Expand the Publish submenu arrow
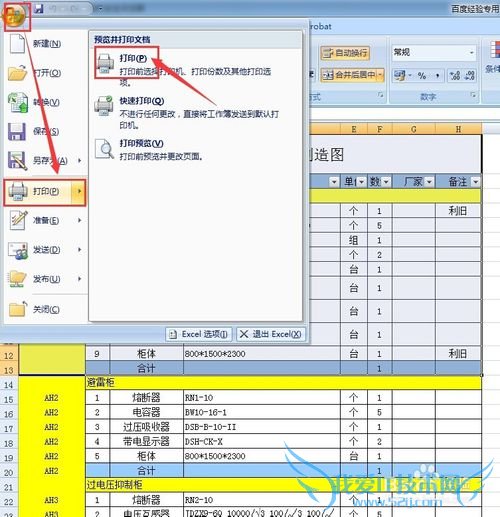The width and height of the screenshot is (500, 517). tap(79, 279)
